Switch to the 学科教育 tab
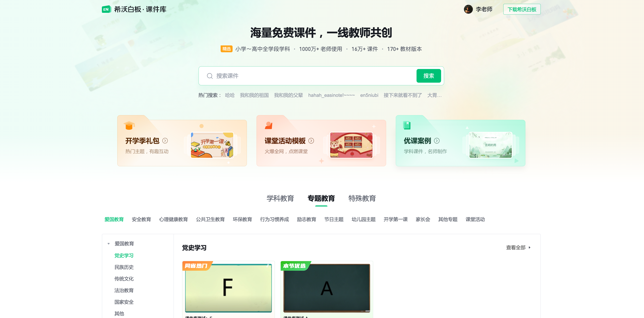The height and width of the screenshot is (318, 644). click(280, 198)
